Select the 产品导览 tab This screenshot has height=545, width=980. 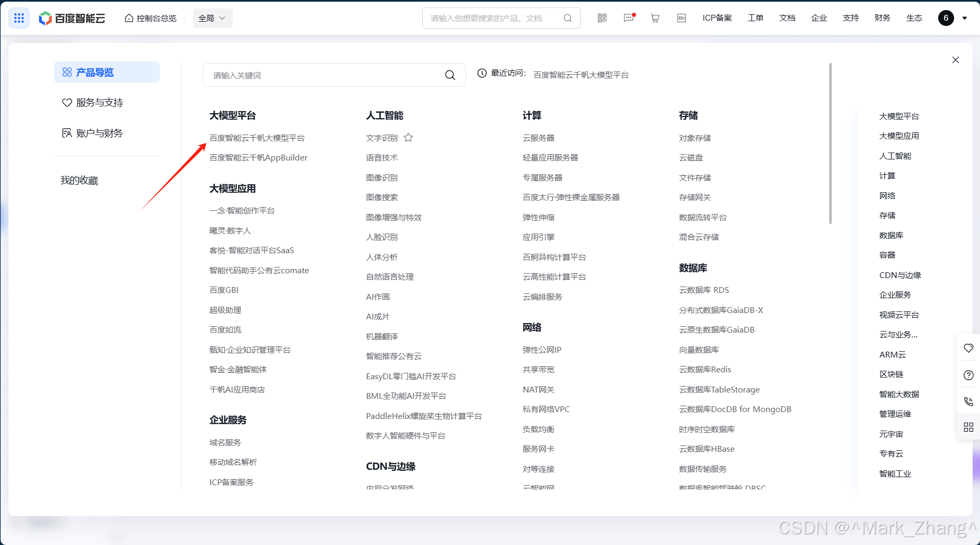click(107, 72)
